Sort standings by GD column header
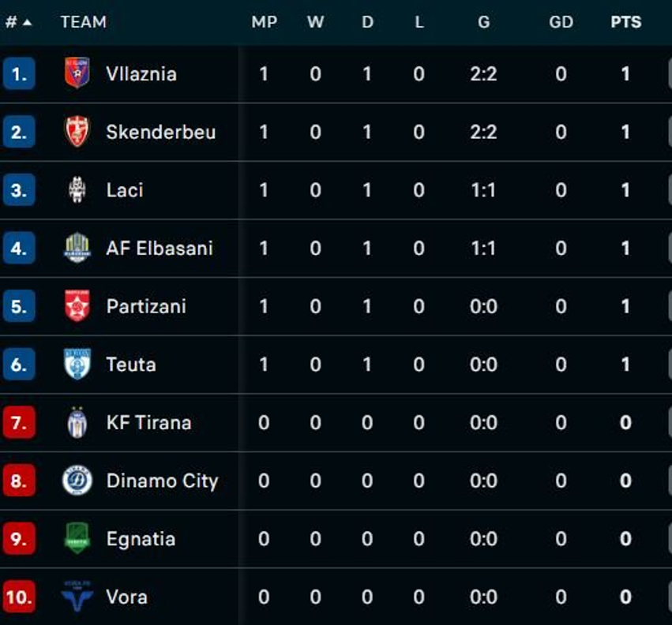This screenshot has width=672, height=625. pos(561,22)
